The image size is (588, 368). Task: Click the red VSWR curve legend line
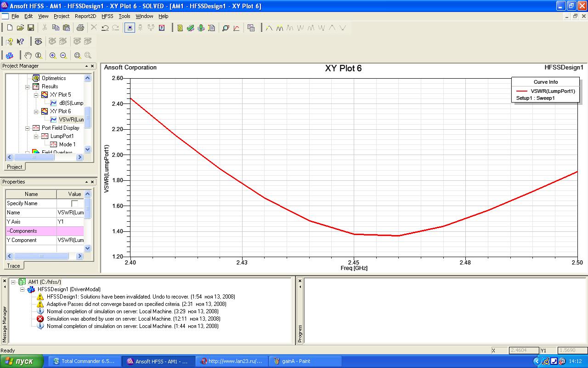coord(521,91)
